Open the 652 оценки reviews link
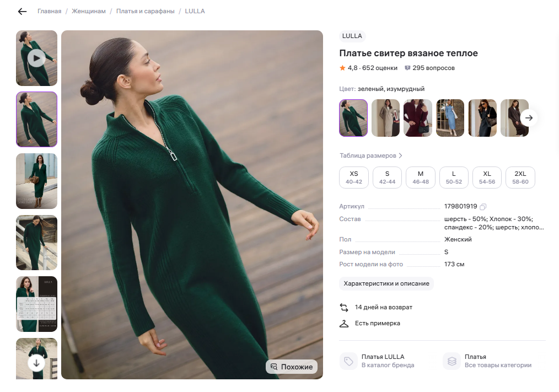This screenshot has width=559, height=392. [x=370, y=68]
